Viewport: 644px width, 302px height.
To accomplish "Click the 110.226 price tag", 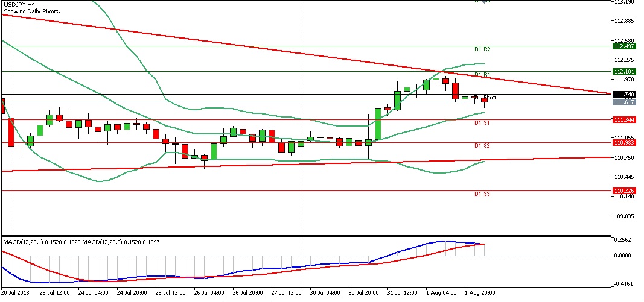I will 624,191.
